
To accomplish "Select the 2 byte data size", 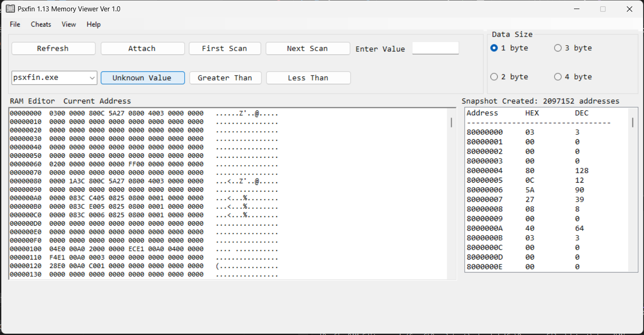I will [509, 77].
